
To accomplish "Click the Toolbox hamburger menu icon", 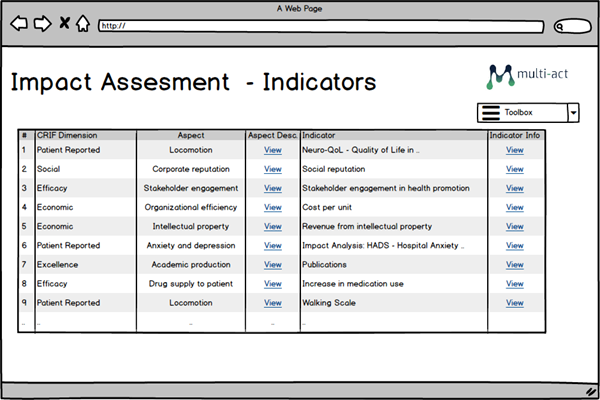I will (491, 113).
